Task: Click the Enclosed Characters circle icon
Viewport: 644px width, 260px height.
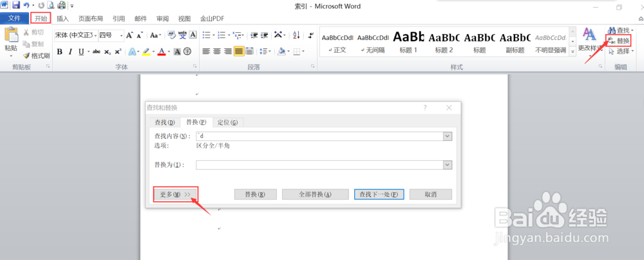Action: click(187, 51)
